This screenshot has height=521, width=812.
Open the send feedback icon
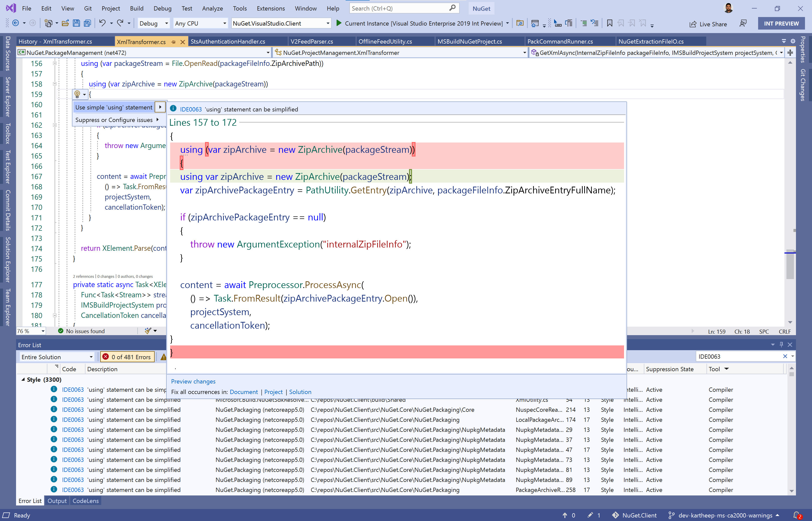(x=743, y=23)
